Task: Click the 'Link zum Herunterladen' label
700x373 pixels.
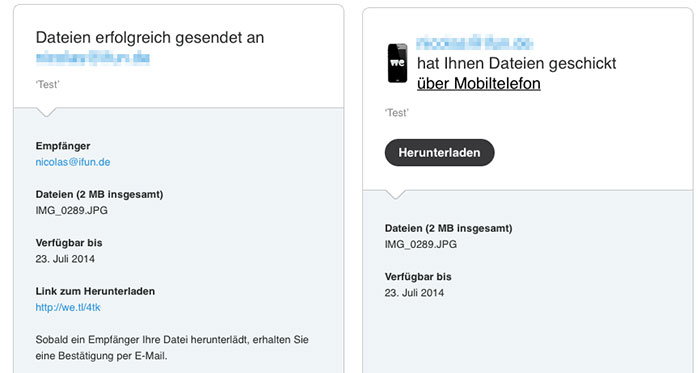Action: (95, 291)
